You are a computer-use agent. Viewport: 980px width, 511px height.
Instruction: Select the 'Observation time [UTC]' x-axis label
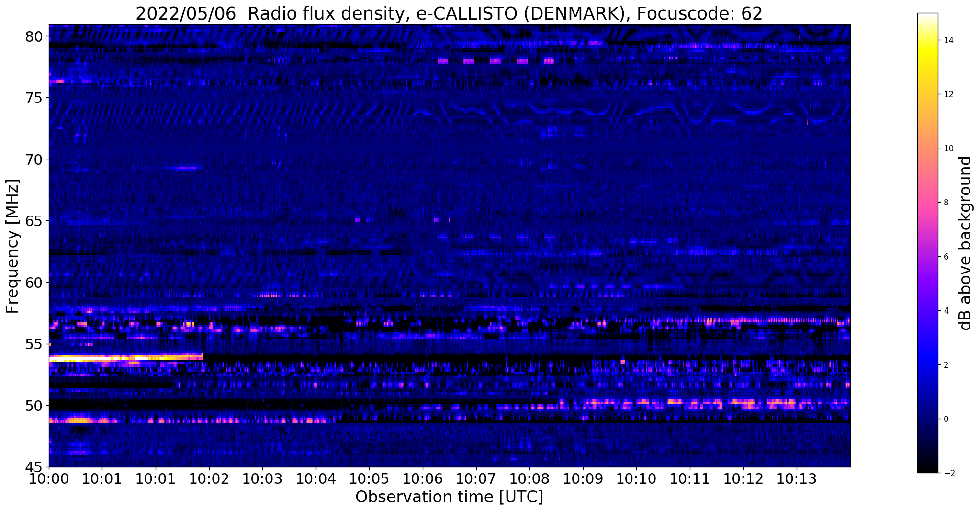[449, 497]
